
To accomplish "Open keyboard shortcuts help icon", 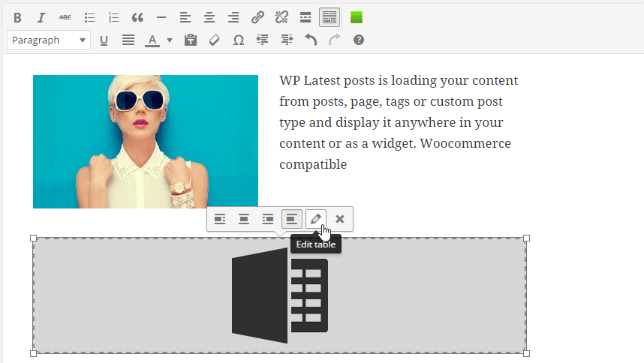I will coord(359,40).
